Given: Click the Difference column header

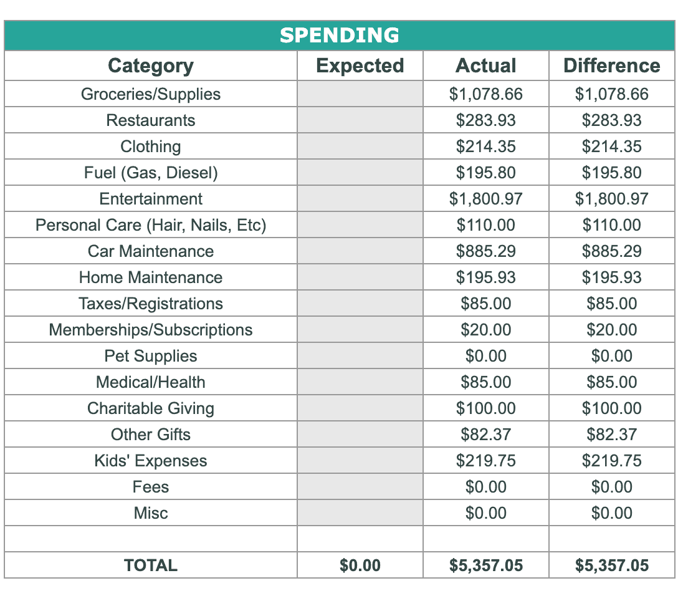Looking at the screenshot, I should pyautogui.click(x=612, y=65).
